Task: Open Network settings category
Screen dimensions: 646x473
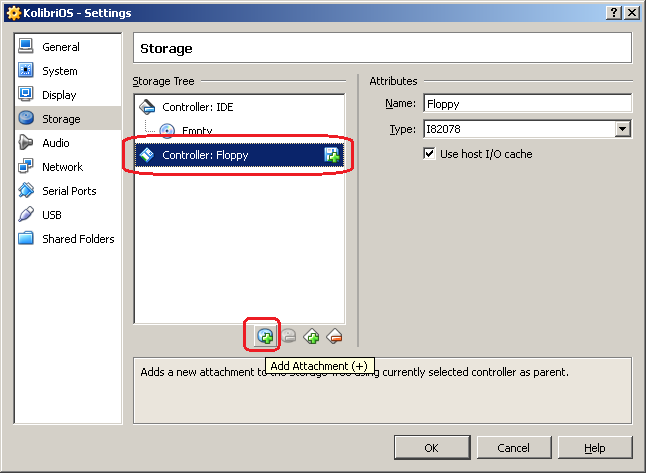Action: 62,167
